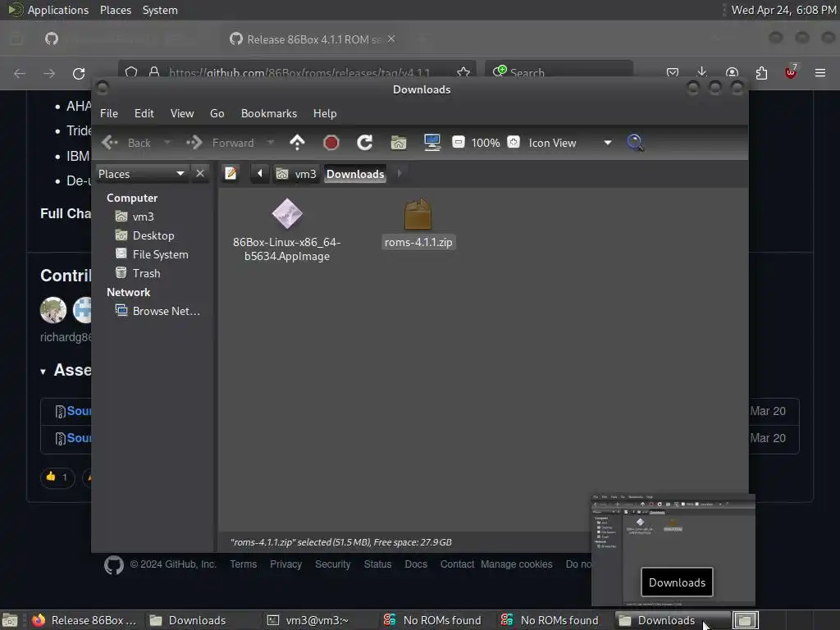Open the Bookmarks menu
The width and height of the screenshot is (840, 630).
click(x=269, y=113)
